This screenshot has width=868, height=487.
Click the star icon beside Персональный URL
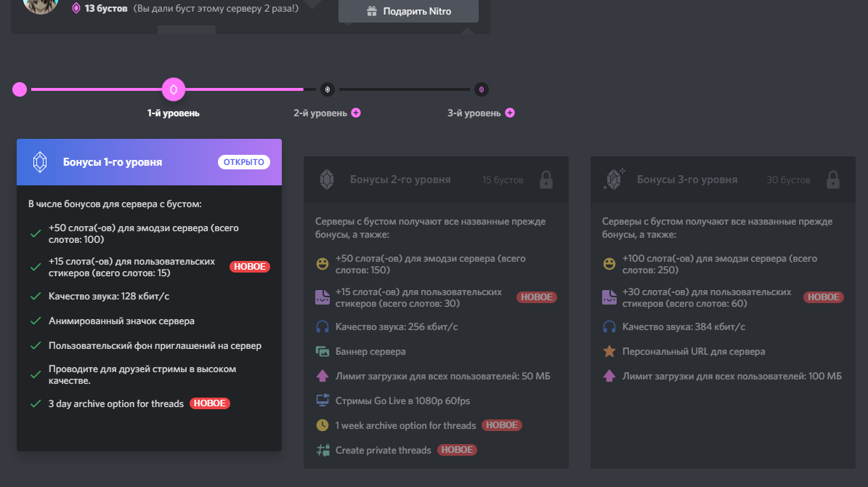coord(609,351)
